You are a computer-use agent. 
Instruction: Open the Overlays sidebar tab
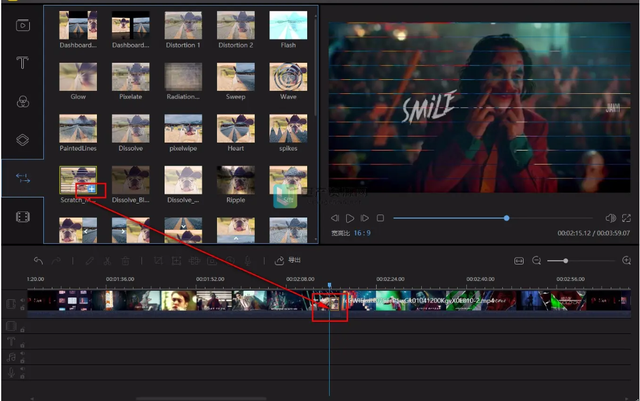22,139
